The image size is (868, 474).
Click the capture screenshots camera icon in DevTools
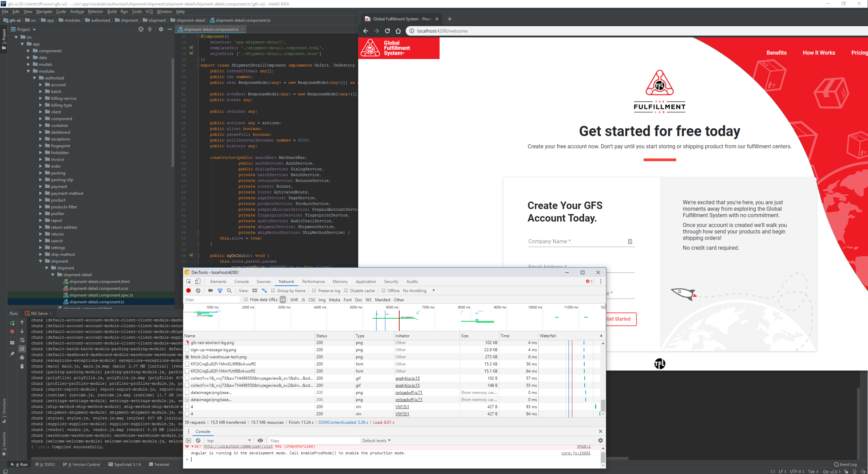210,291
